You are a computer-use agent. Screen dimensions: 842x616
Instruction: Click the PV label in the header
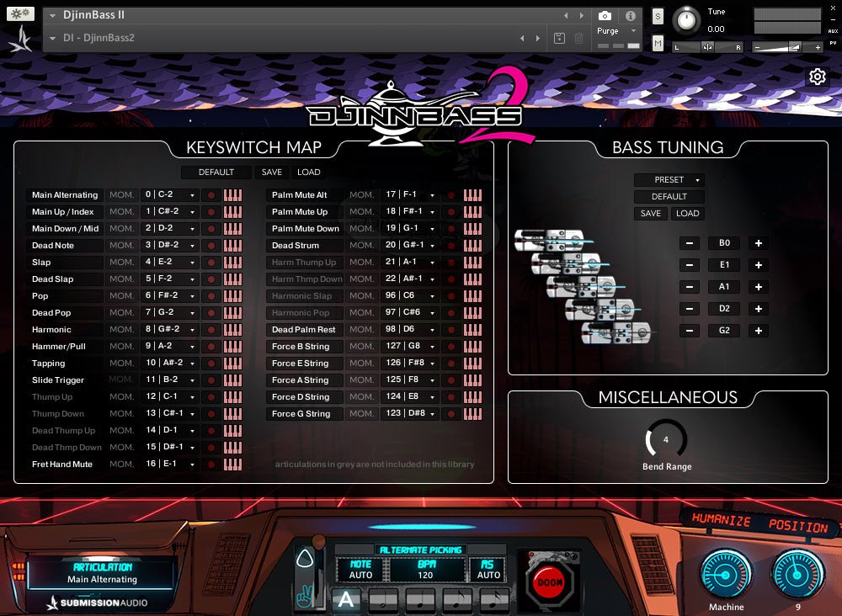pos(833,43)
